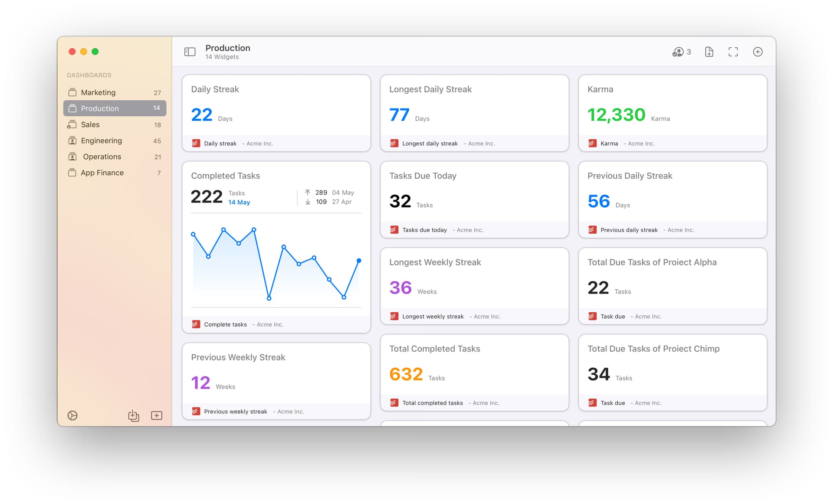This screenshot has width=833, height=504.
Task: Click the 14 May date label
Action: (239, 203)
